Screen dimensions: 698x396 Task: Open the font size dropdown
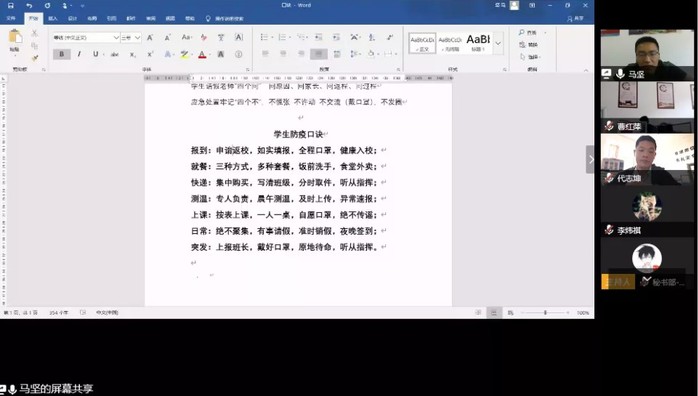click(131, 38)
